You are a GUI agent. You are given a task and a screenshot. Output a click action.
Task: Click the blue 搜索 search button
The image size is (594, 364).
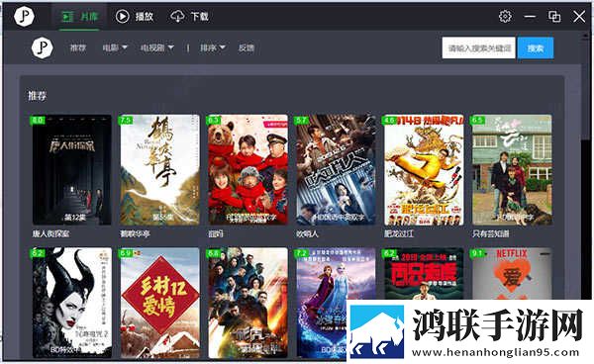click(536, 48)
